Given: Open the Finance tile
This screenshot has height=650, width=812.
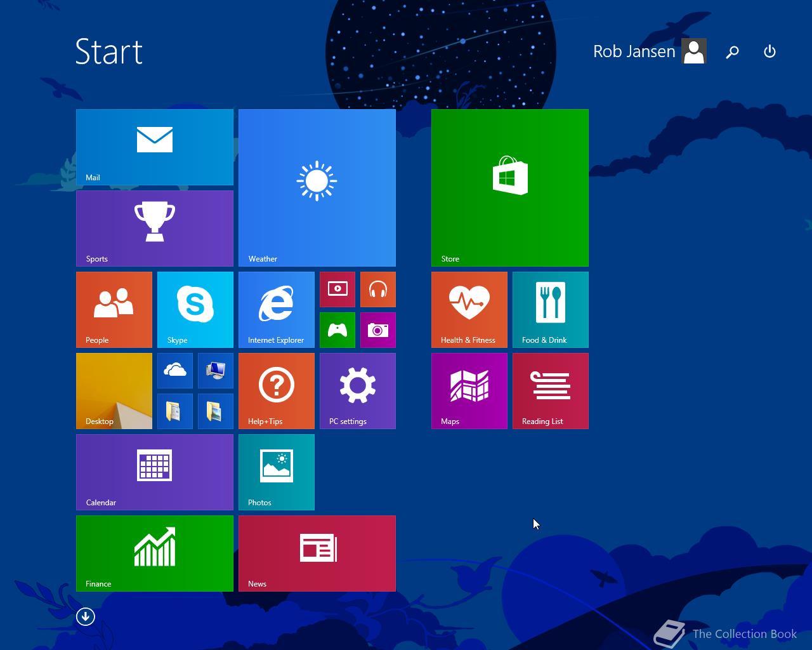Looking at the screenshot, I should click(155, 554).
